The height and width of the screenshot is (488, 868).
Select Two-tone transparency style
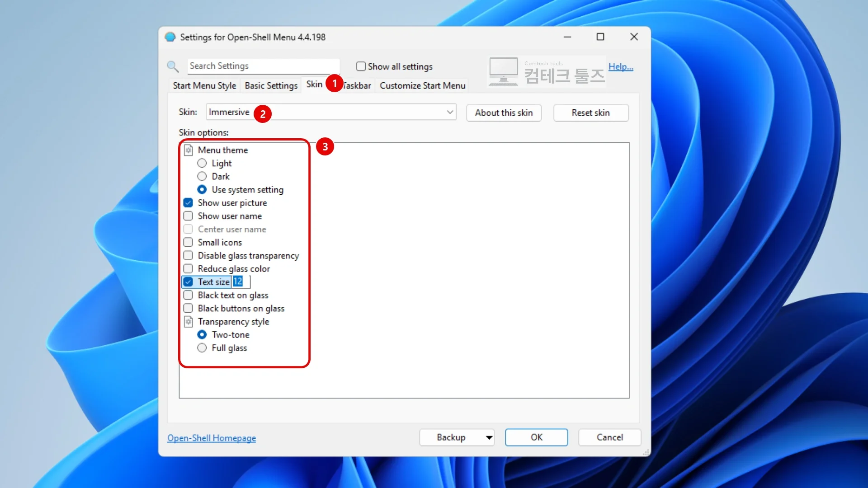click(202, 335)
